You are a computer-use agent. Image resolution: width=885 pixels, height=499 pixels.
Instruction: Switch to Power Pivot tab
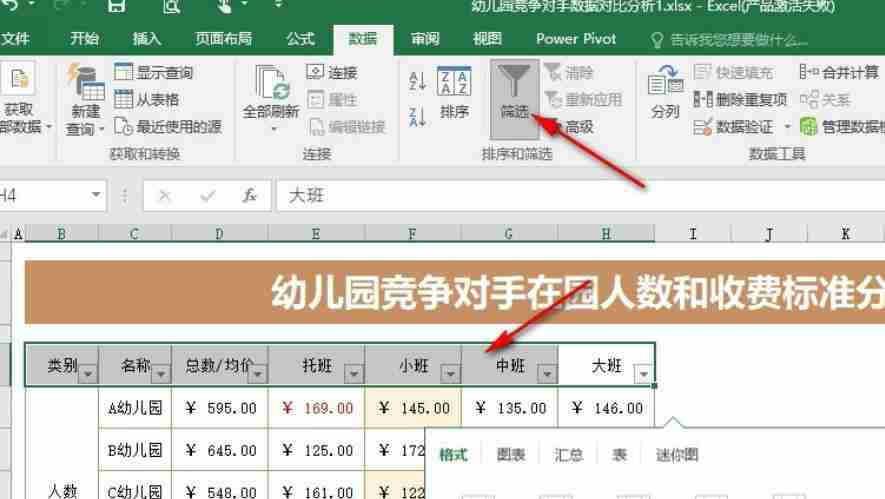pyautogui.click(x=576, y=39)
